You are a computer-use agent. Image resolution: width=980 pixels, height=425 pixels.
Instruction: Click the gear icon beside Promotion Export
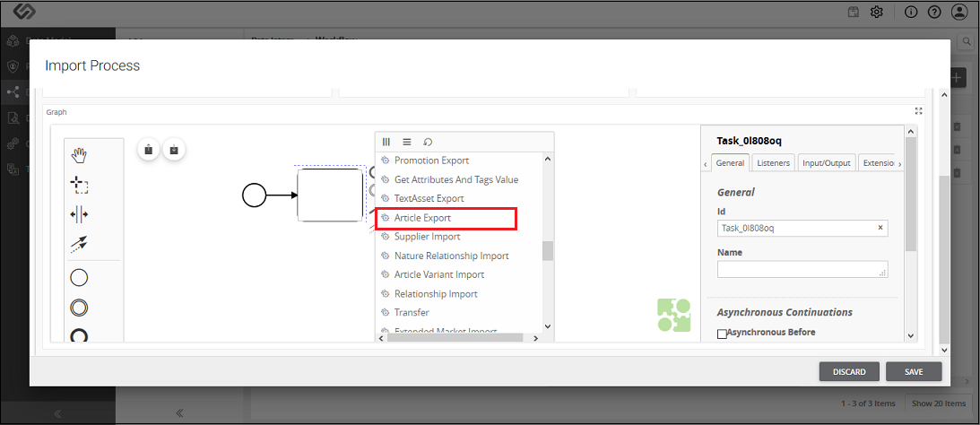coord(385,160)
